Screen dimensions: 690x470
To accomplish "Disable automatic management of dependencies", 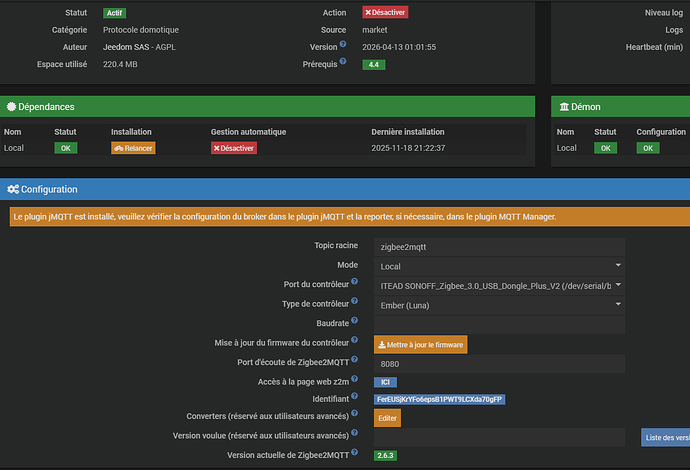I will click(x=234, y=148).
